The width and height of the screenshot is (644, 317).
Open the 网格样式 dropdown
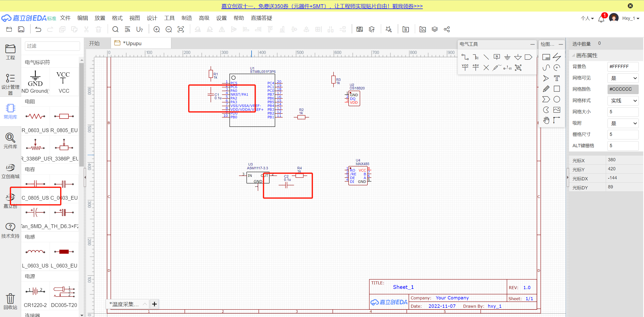pyautogui.click(x=623, y=101)
